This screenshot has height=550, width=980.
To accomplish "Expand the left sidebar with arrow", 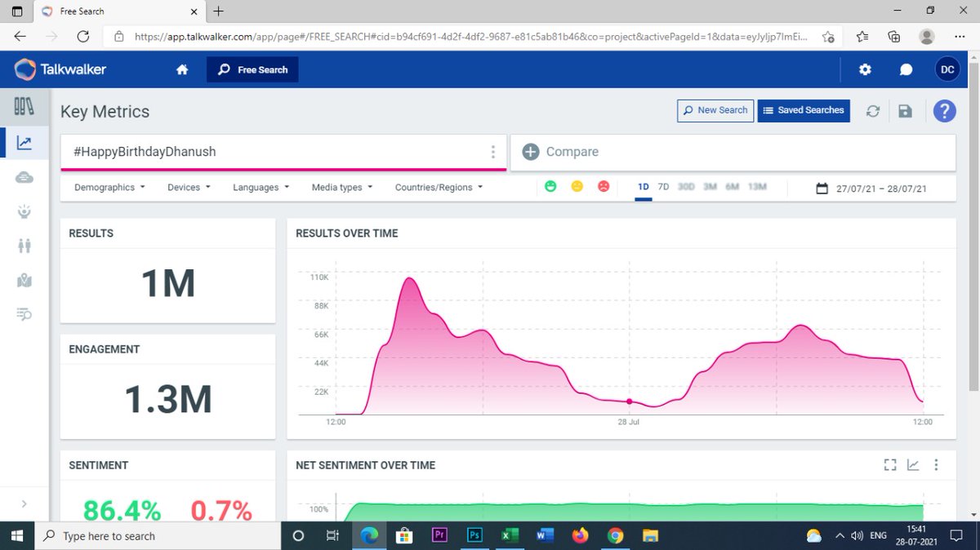I will click(x=24, y=504).
